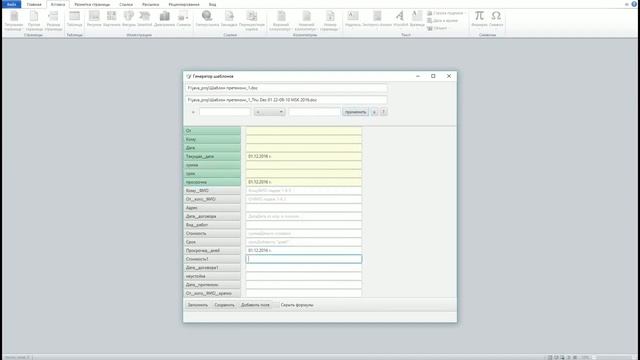640x360 pixels.
Task: Select the Просрочка_дней field label
Action: pos(212,251)
